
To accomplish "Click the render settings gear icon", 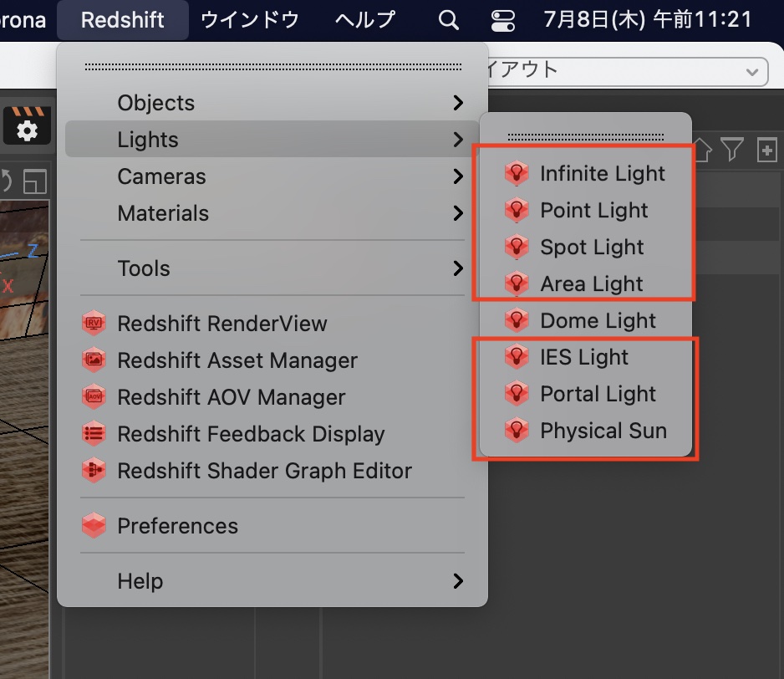I will [x=27, y=130].
